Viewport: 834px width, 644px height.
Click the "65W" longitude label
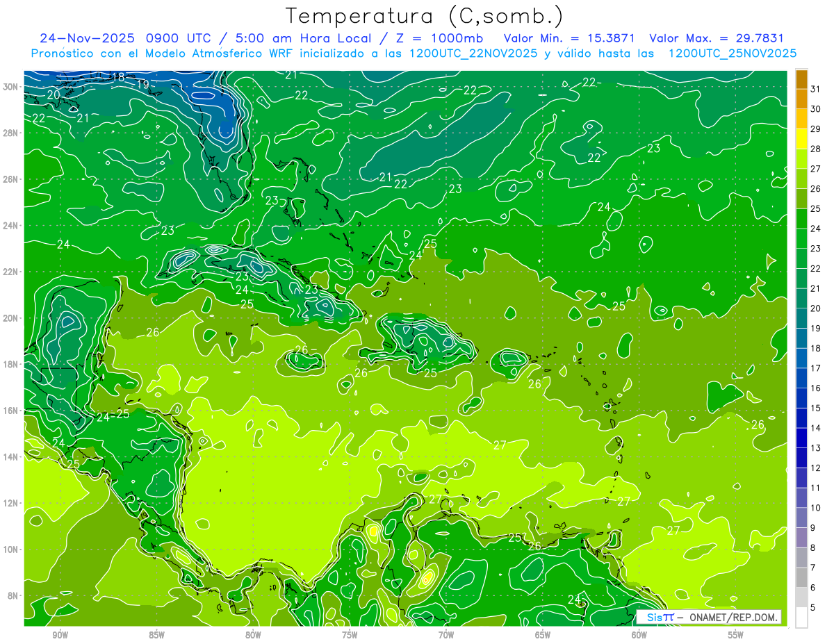tap(543, 635)
